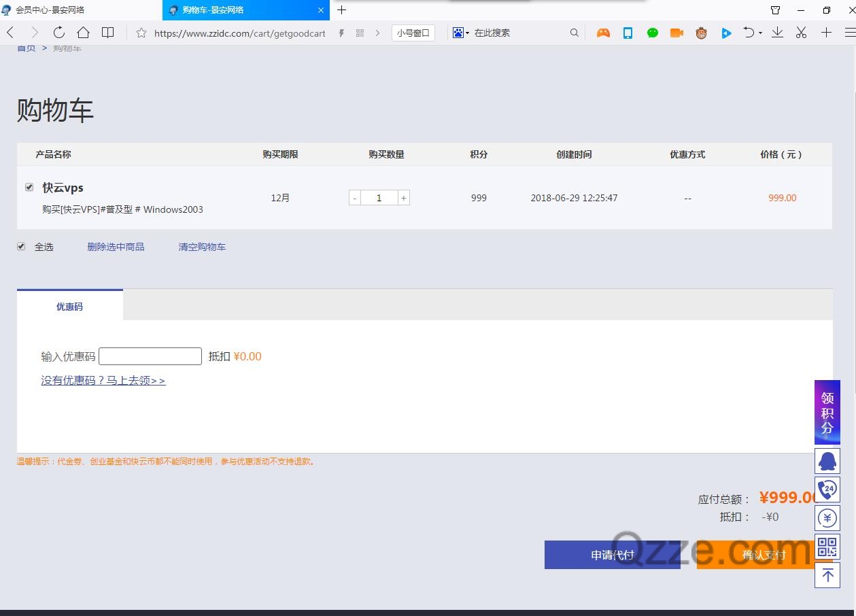
Task: Switch to the 会员中心-景安网络 tab
Action: click(x=81, y=10)
